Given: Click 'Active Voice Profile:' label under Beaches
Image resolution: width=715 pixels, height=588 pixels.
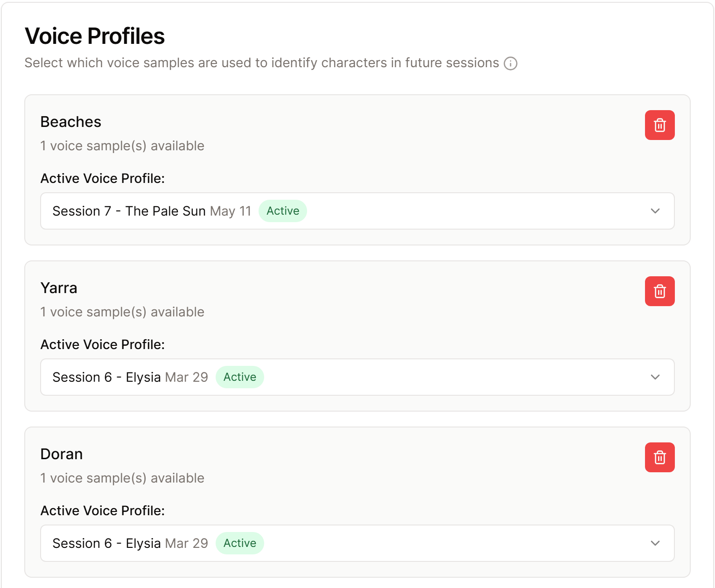Looking at the screenshot, I should pos(103,178).
